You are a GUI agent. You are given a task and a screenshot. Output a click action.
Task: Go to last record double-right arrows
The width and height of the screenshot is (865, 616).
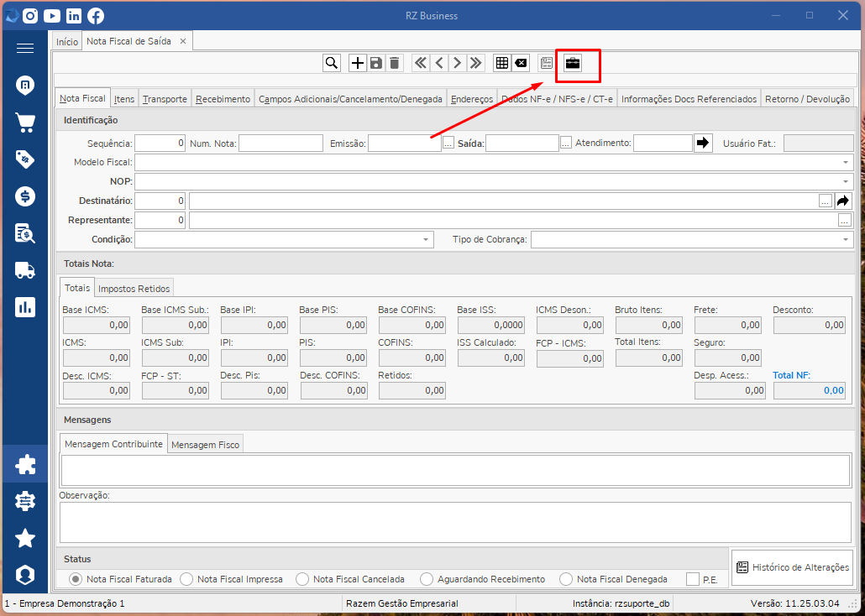point(475,63)
